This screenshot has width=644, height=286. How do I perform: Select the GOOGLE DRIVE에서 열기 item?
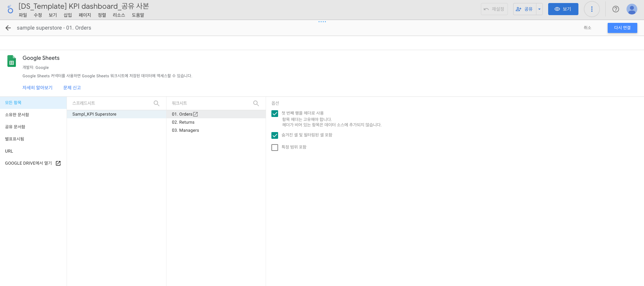33,163
